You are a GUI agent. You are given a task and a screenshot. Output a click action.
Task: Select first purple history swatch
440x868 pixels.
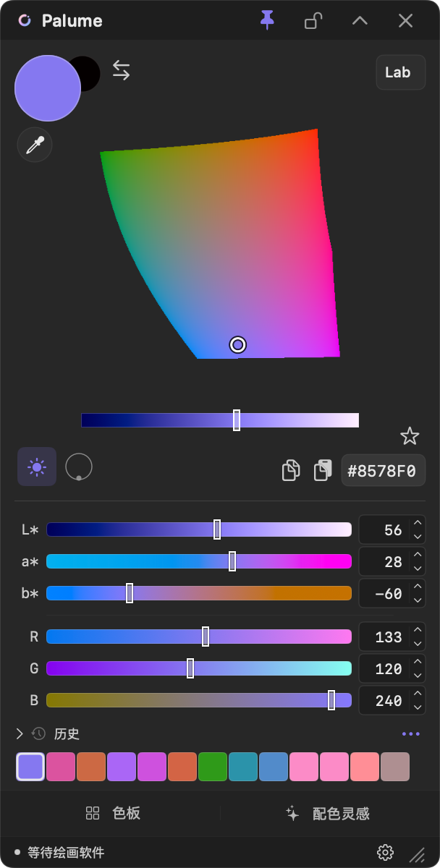click(30, 767)
